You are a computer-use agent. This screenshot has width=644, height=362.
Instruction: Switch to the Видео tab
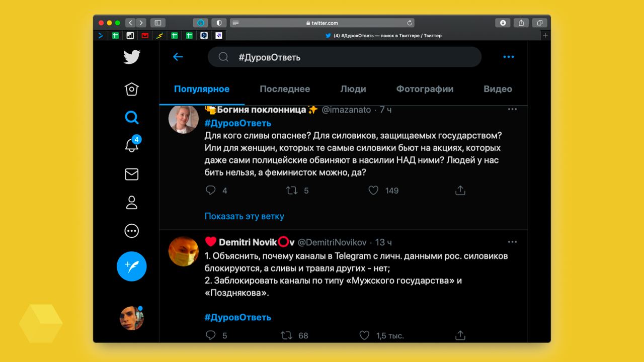(x=498, y=89)
